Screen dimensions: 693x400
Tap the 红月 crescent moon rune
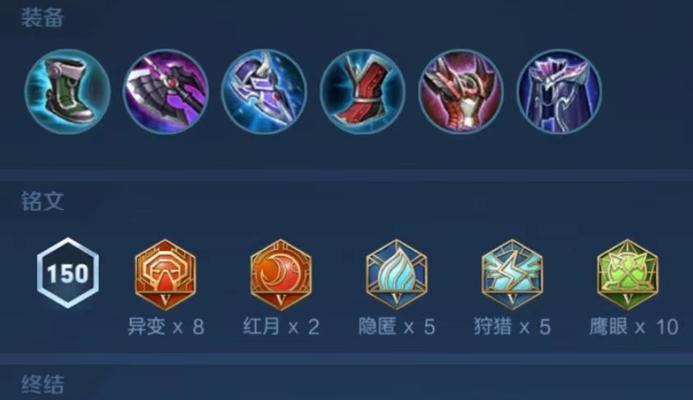coord(281,274)
